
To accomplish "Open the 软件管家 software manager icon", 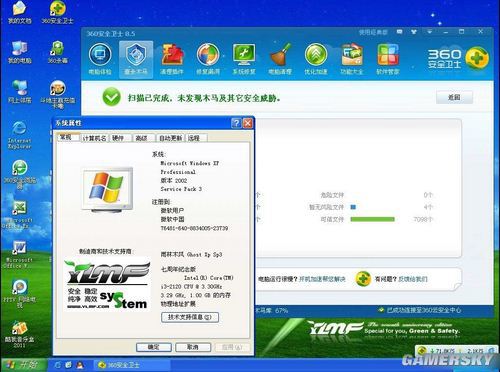I will pyautogui.click(x=388, y=59).
